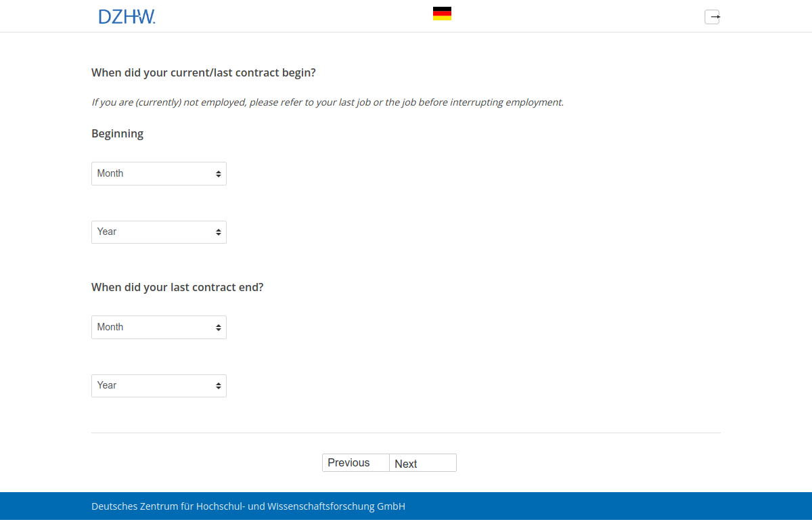Click the Deutsches Zentrum footer text
Viewport: 812px width, 526px height.
pos(248,506)
